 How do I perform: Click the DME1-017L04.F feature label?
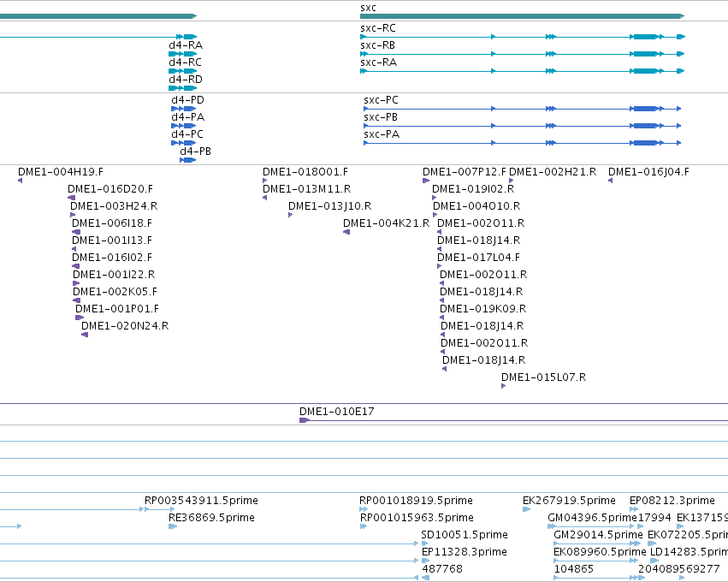[479, 258]
